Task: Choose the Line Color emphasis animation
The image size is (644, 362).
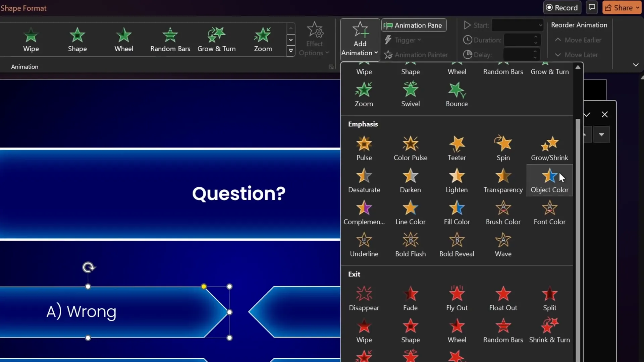Action: [410, 213]
